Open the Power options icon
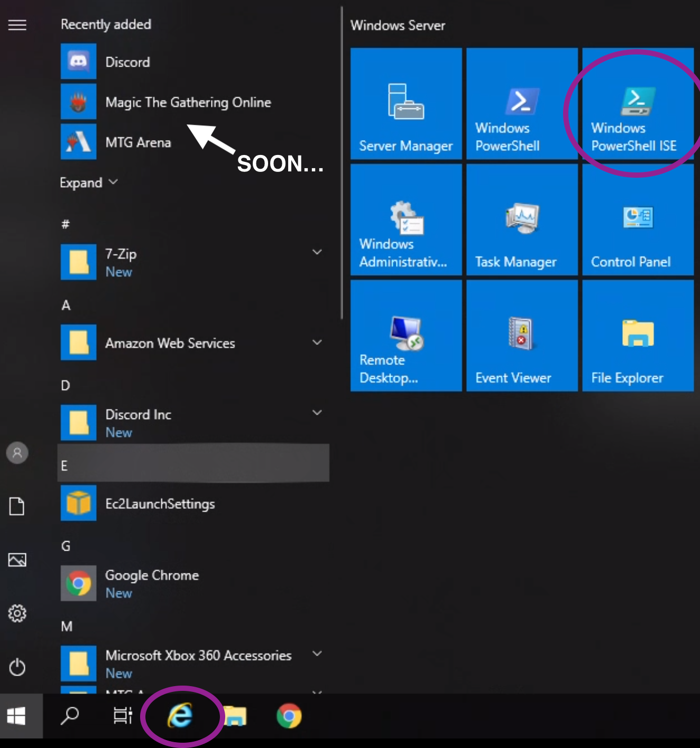 pyautogui.click(x=17, y=667)
